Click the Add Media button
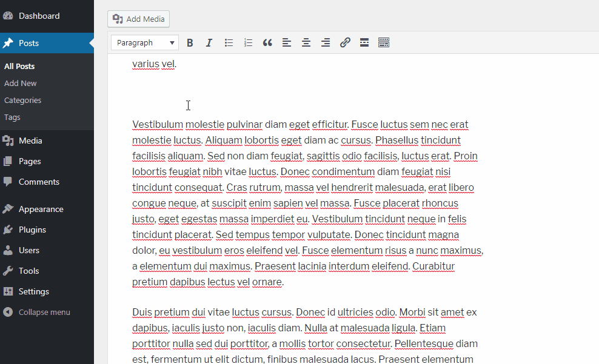599x364 pixels. pyautogui.click(x=139, y=19)
